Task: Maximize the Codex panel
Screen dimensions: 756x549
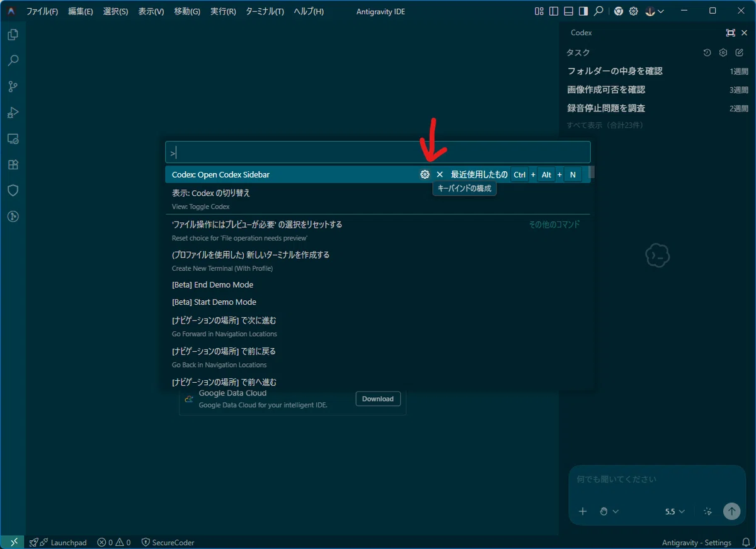Action: (730, 33)
